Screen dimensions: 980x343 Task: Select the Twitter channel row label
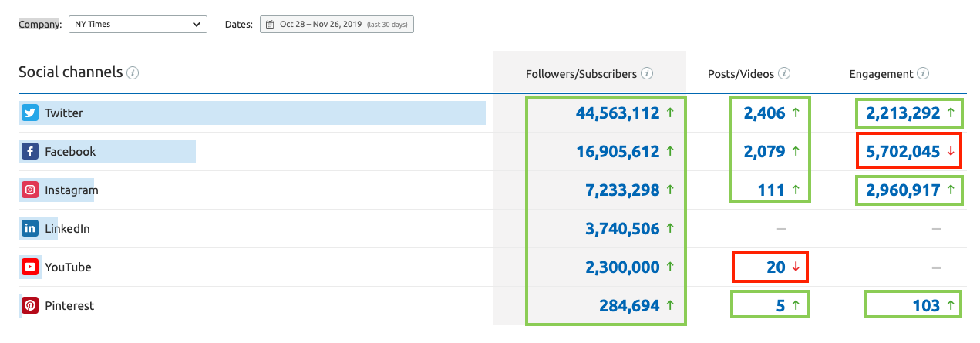64,113
